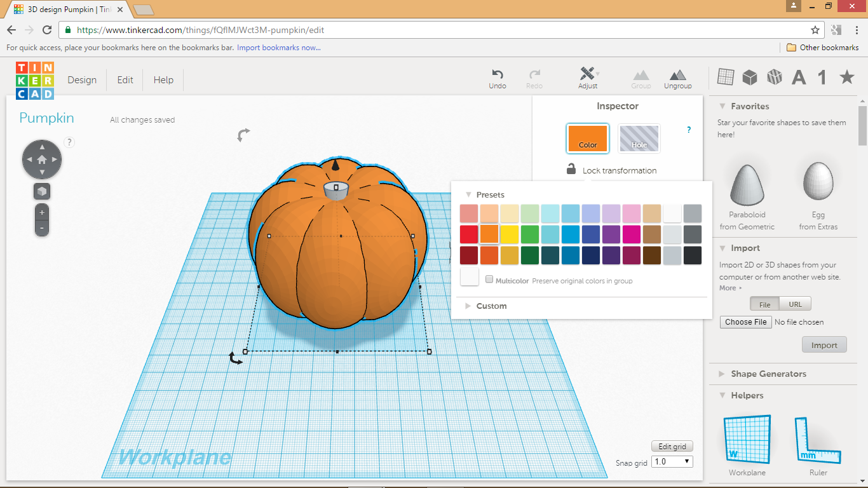868x488 pixels.
Task: Select the Workplane icon in the shapes toolbar
Action: pos(724,77)
